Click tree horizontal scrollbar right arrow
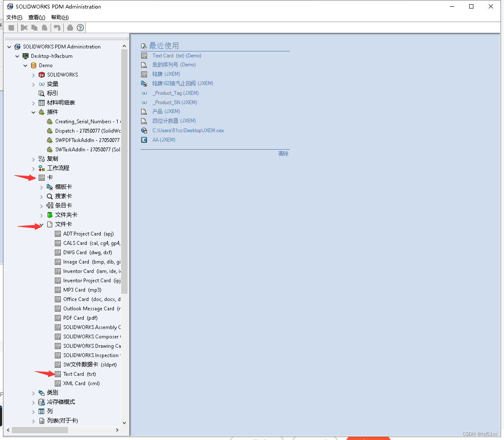 [x=117, y=430]
